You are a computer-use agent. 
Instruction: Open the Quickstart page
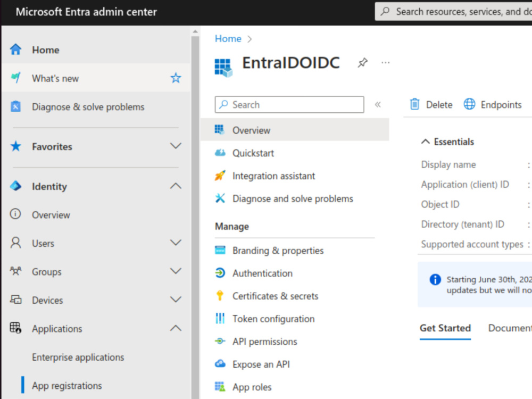(253, 153)
